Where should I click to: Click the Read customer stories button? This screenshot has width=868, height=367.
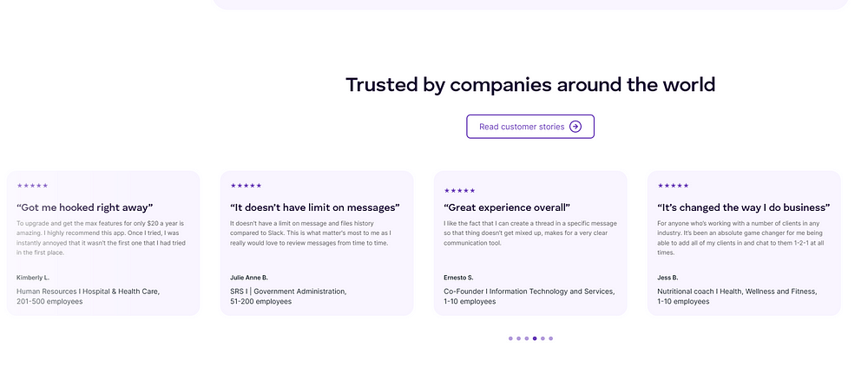[x=530, y=127]
